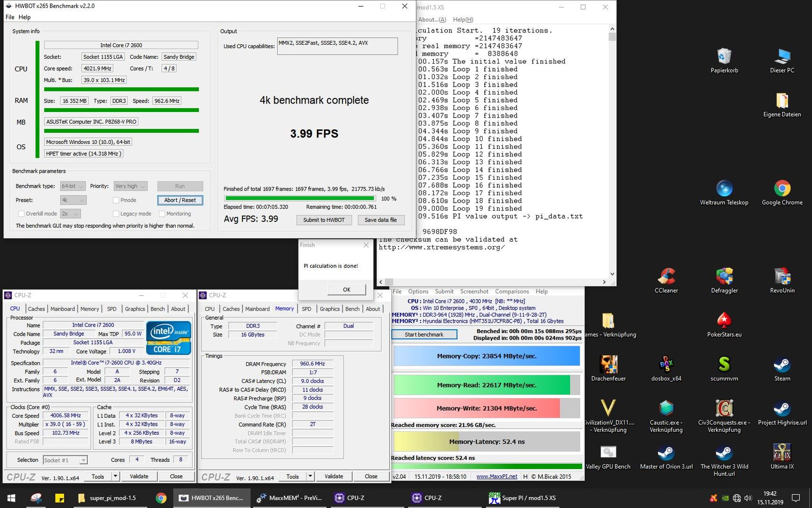The image size is (812, 508).
Task: Open the Comparisons menu in MaxxMEM
Action: [x=512, y=292]
